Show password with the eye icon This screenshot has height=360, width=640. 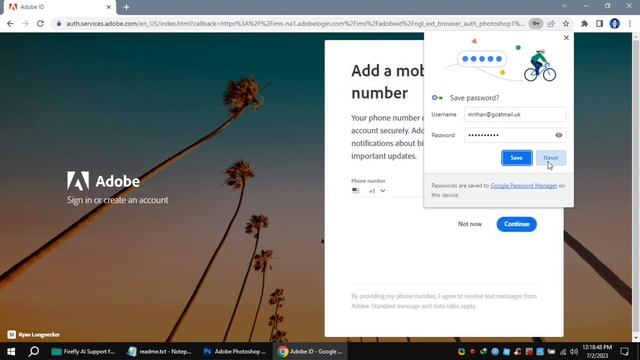(559, 135)
